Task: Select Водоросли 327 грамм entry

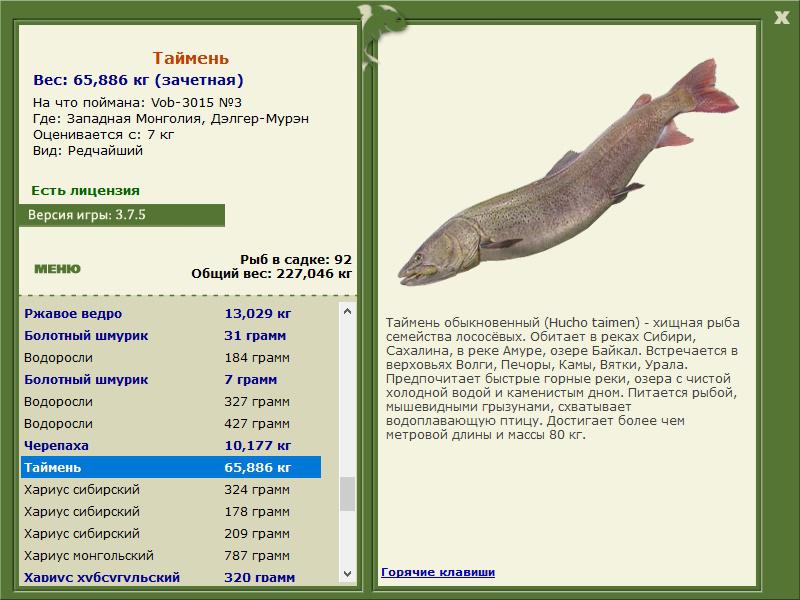Action: [171, 402]
